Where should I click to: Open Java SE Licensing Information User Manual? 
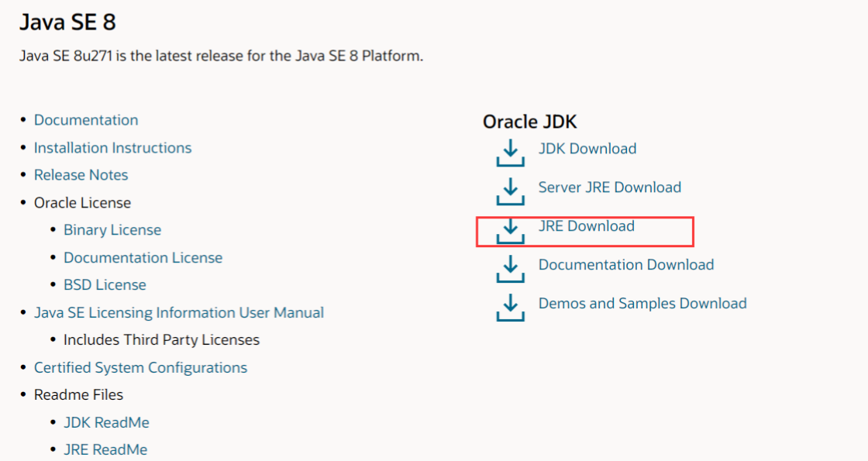click(179, 313)
